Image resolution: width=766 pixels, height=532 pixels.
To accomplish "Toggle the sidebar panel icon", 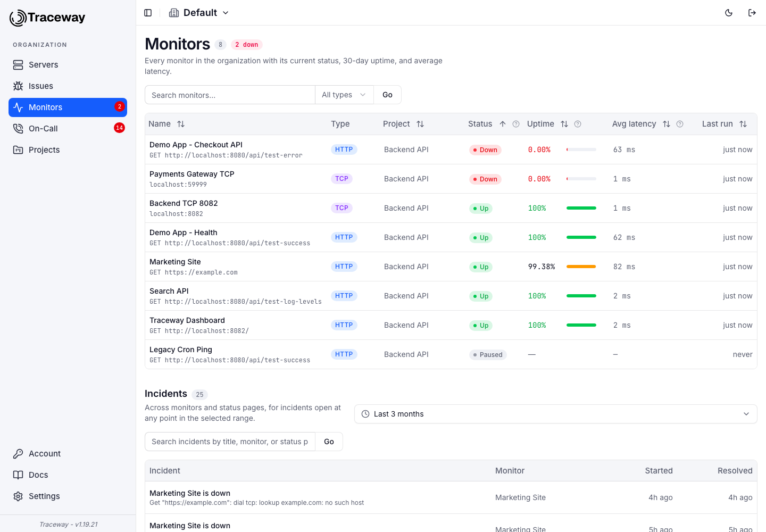I will coord(148,13).
